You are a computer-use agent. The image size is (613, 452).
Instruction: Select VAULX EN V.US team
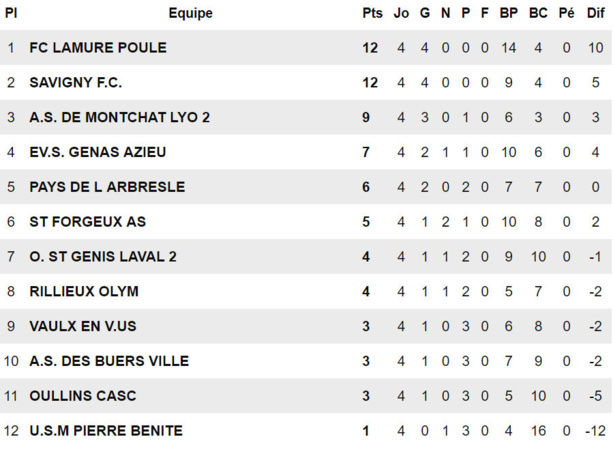(82, 326)
